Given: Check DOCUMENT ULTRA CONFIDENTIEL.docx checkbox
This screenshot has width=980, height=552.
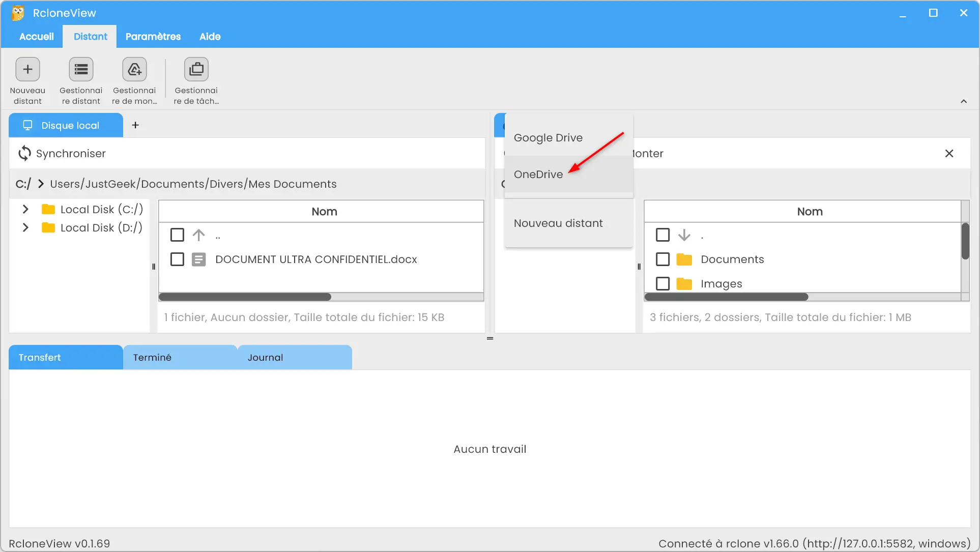Looking at the screenshot, I should [x=177, y=259].
